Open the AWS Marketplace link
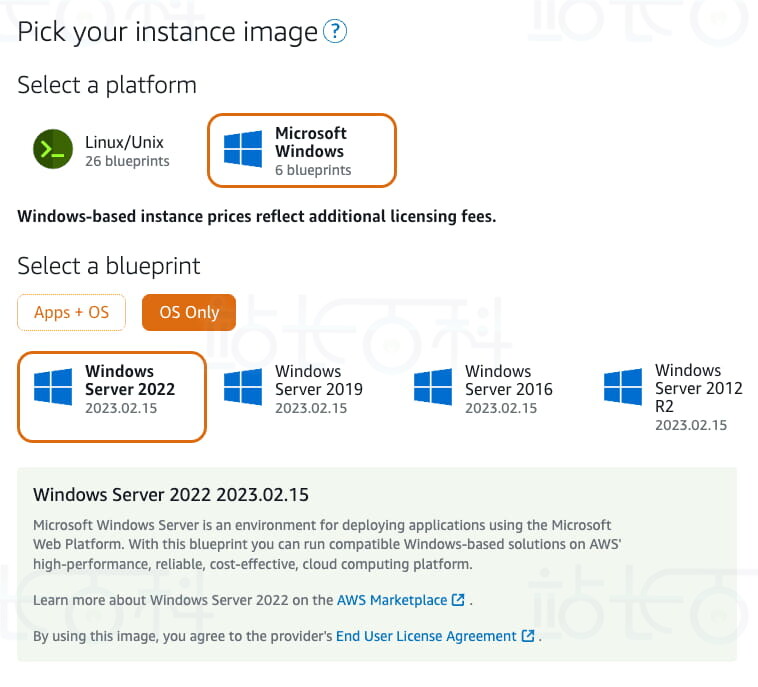The width and height of the screenshot is (758, 687). pos(392,600)
